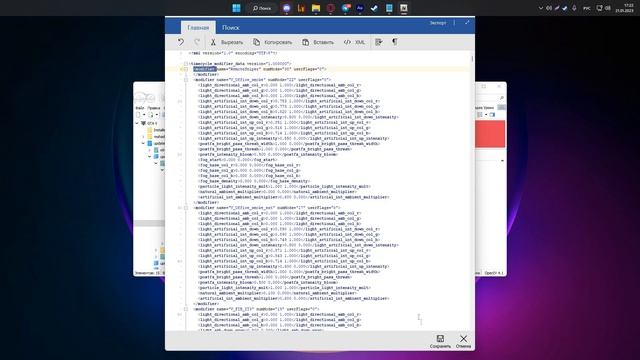Open the purple chat app on the taskbar
640x360 pixels.
[x=287, y=8]
